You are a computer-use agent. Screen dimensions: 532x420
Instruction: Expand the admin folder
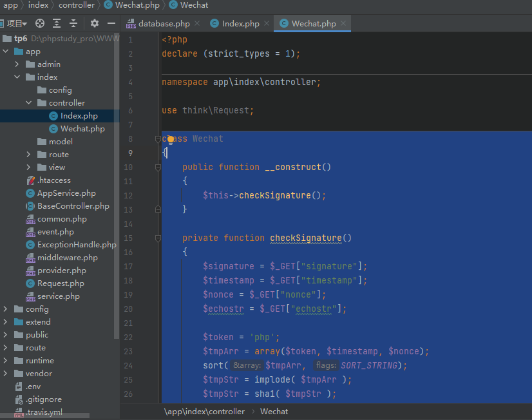[x=17, y=64]
